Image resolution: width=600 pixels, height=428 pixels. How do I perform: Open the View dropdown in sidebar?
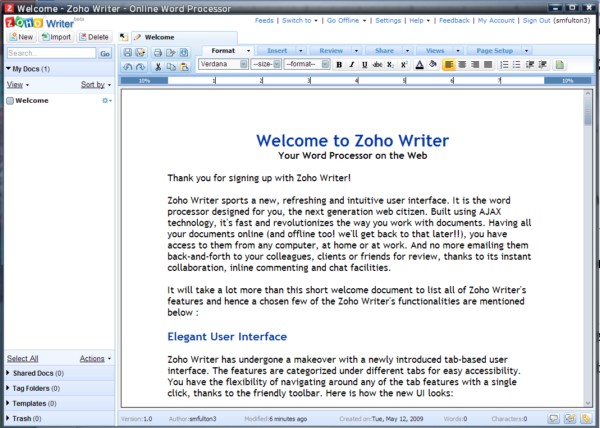[x=18, y=85]
